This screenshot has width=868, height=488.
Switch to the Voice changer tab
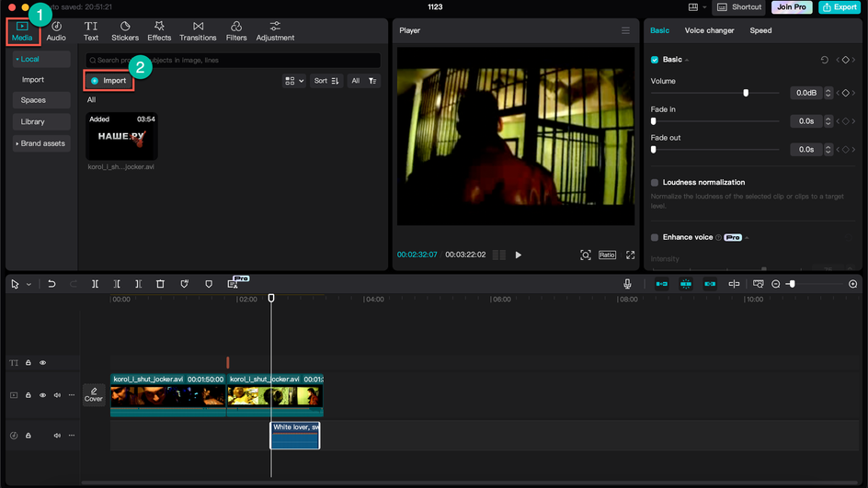(709, 30)
